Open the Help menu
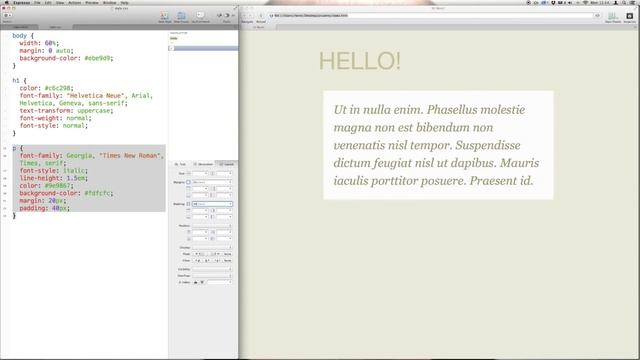The width and height of the screenshot is (640, 360). pyautogui.click(x=124, y=2)
